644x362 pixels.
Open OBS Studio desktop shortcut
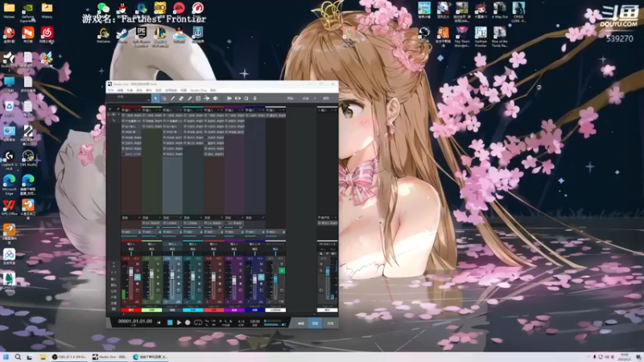pos(28,158)
